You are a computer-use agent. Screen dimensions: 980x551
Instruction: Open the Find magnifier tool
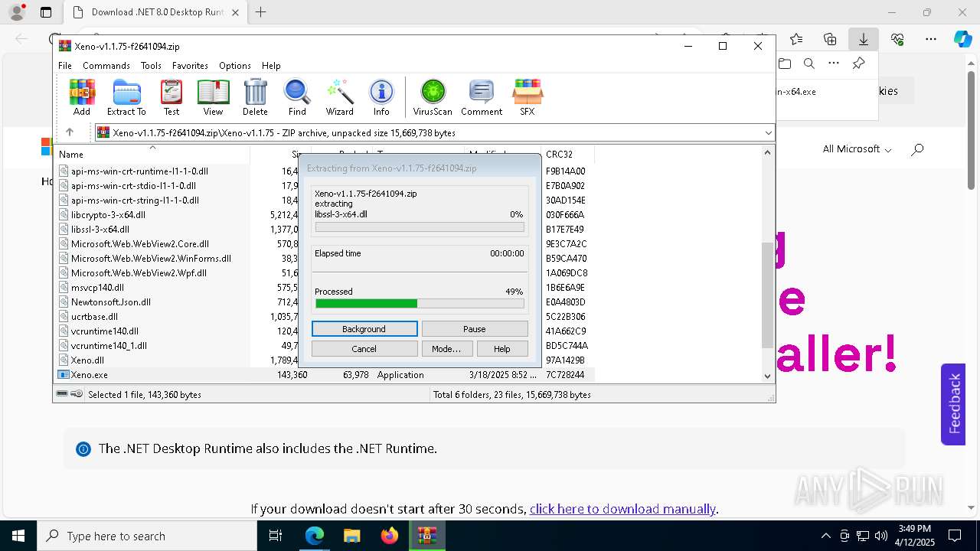click(x=297, y=97)
